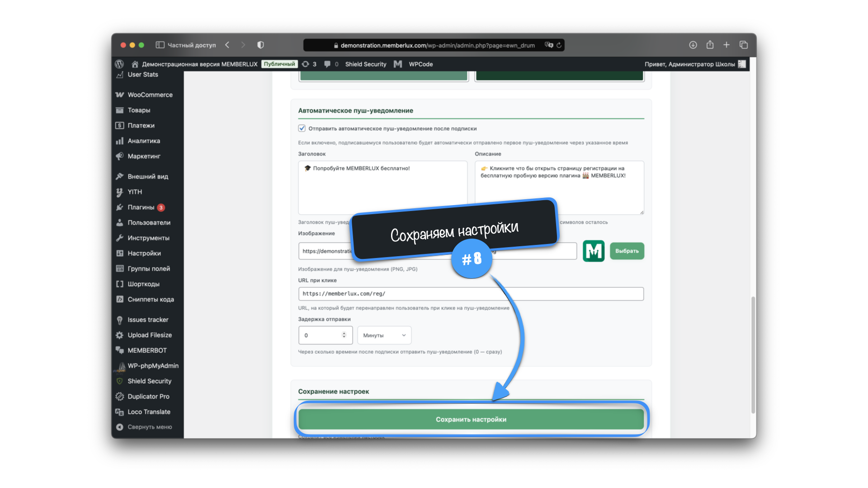Click the green MEMBERLUX image thumbnail
868x488 pixels.
(x=593, y=251)
